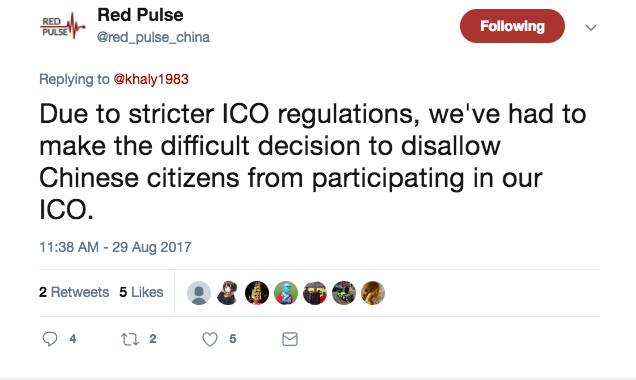Expand the tweet options chevron
Image resolution: width=636 pixels, height=380 pixels.
click(x=591, y=28)
